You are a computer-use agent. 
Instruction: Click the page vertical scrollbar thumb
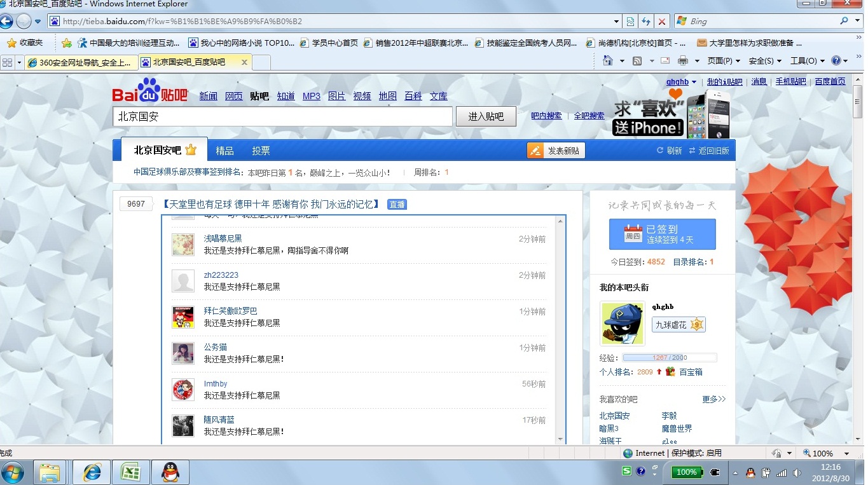point(858,100)
